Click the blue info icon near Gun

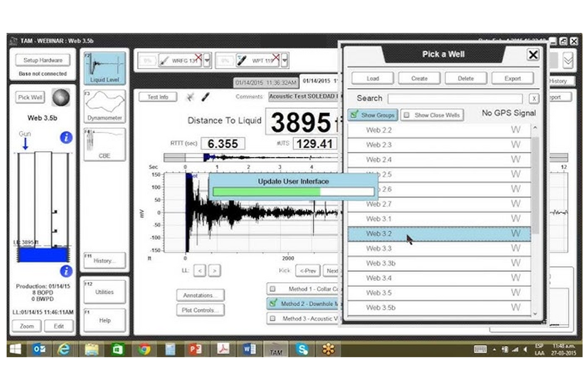click(x=66, y=138)
